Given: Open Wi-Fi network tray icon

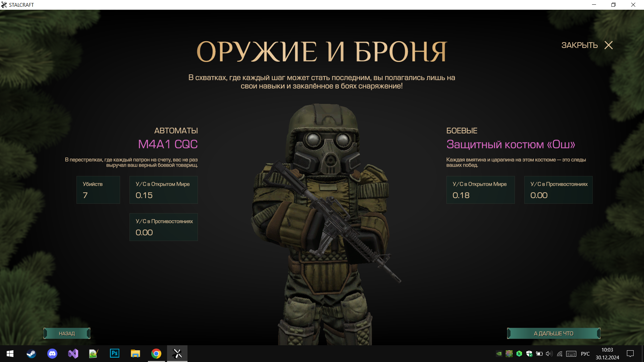Looking at the screenshot, I should click(559, 354).
